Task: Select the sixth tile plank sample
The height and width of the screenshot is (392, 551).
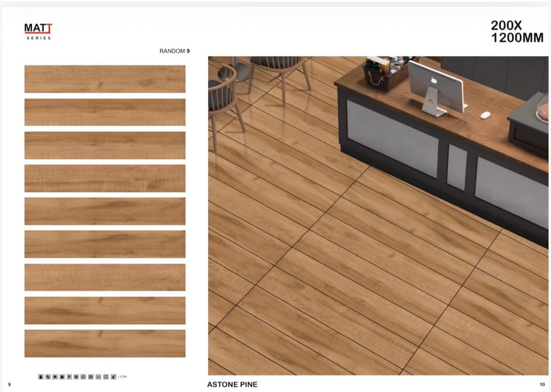Action: 105,245
